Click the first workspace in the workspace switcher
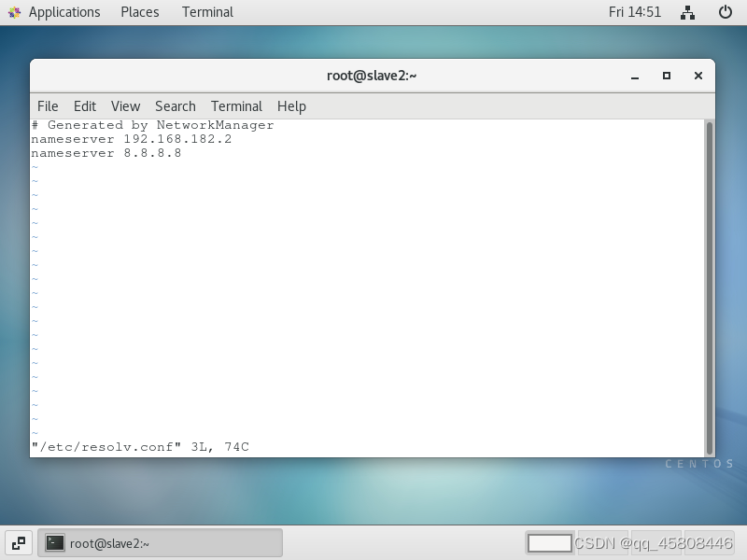Screen dimensions: 747x560 (x=550, y=542)
